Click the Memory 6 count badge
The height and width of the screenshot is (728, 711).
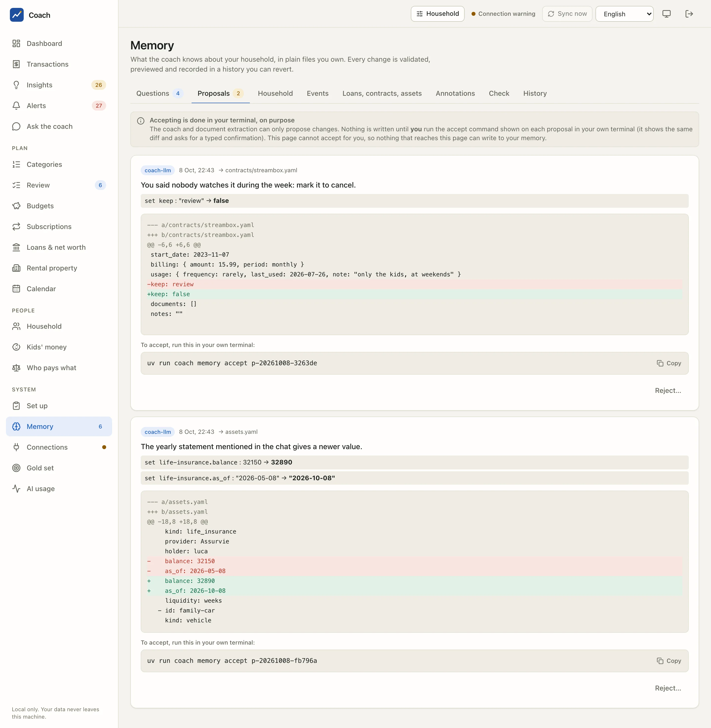click(100, 426)
